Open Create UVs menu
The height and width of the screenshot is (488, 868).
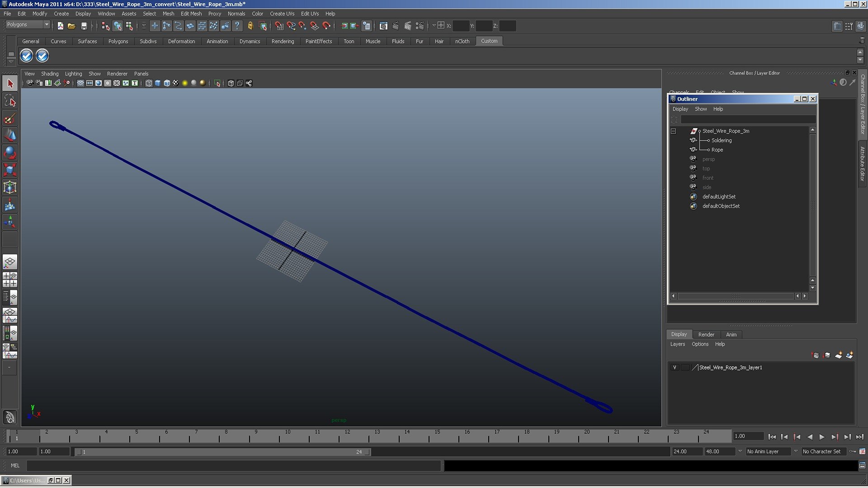[282, 14]
